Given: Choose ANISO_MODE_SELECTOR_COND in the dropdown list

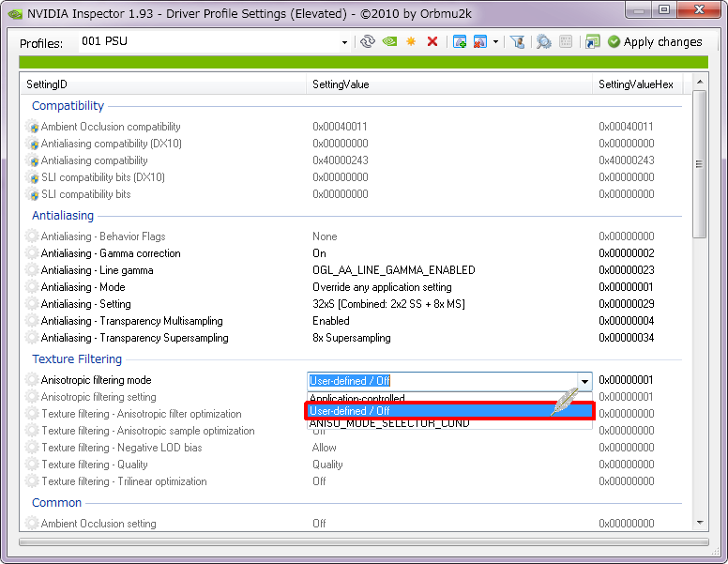Looking at the screenshot, I should (449, 423).
